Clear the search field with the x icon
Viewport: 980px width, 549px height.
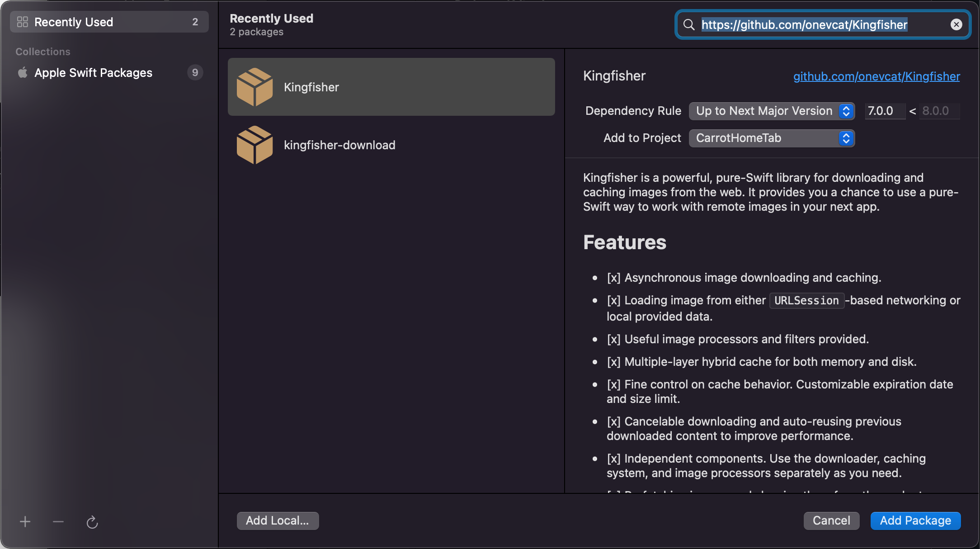pos(956,24)
